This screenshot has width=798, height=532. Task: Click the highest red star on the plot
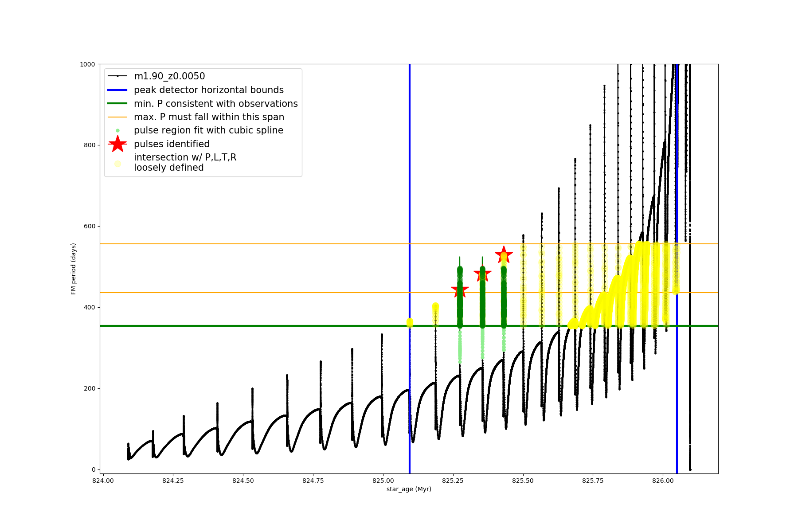(504, 254)
